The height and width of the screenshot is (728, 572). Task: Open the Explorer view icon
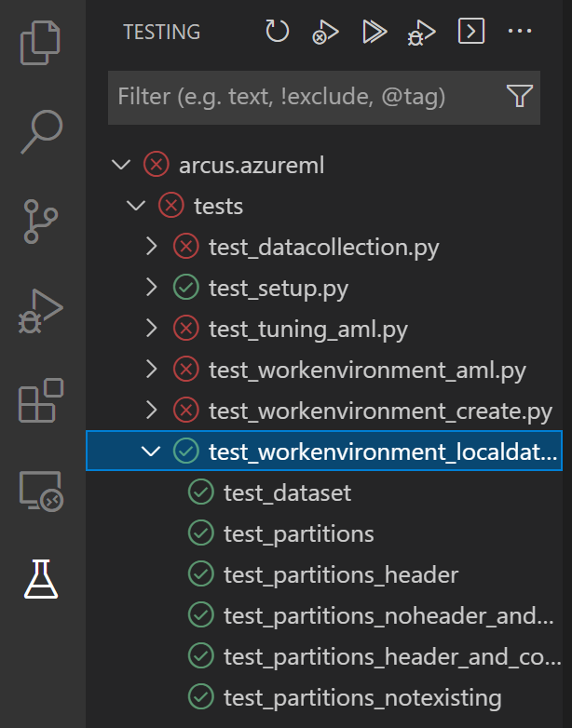coord(42,44)
